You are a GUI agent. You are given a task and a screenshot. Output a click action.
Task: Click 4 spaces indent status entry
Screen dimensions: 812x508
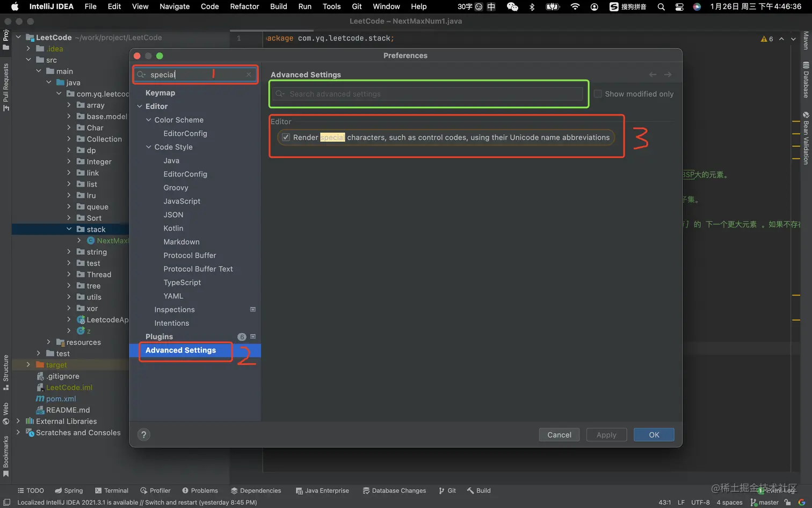point(729,502)
